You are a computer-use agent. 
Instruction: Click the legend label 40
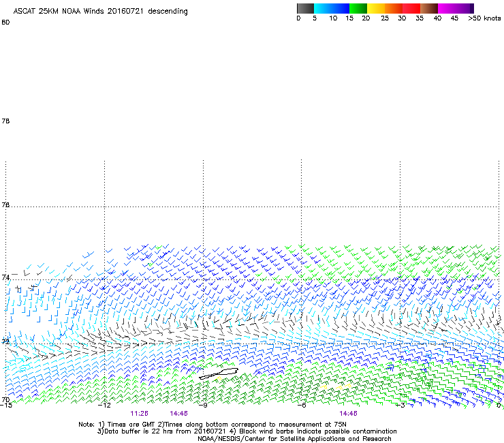pyautogui.click(x=437, y=18)
